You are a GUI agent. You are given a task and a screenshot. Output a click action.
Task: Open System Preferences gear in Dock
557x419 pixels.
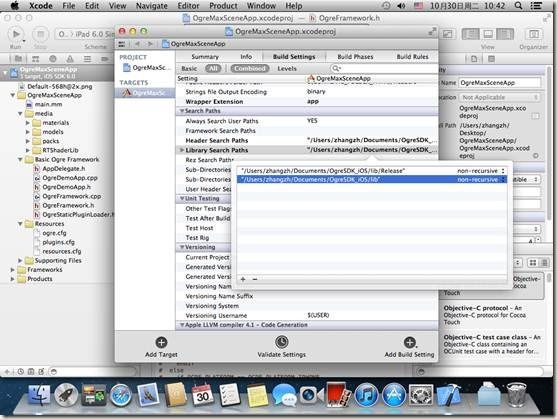(421, 394)
